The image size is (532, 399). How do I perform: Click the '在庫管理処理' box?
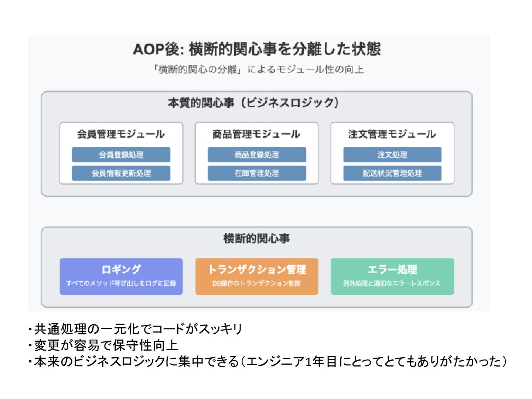[257, 173]
